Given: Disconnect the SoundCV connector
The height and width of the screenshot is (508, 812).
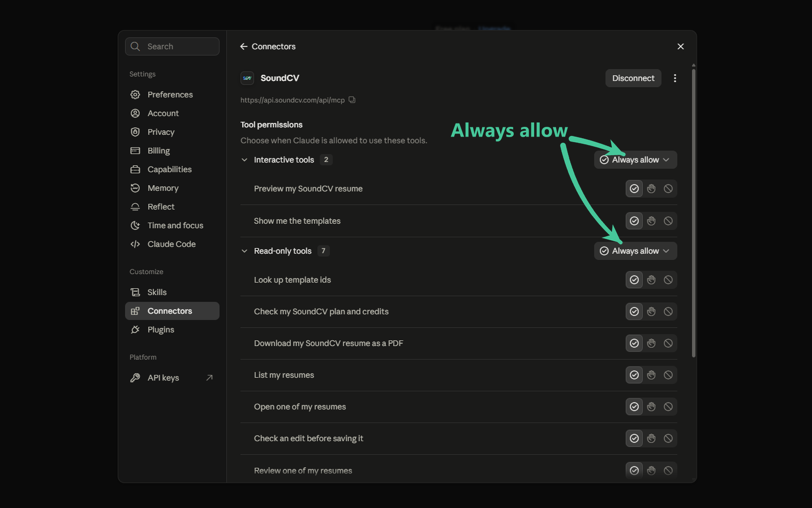Looking at the screenshot, I should 633,78.
